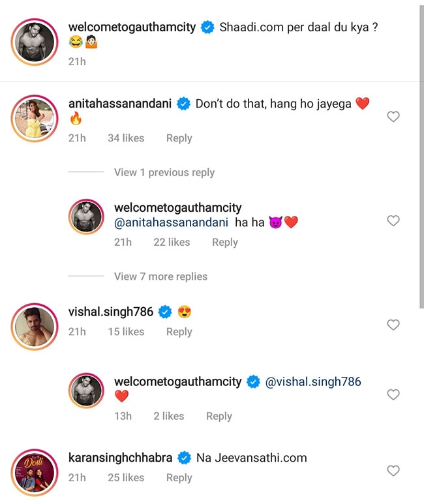
Task: Reply to vishal.singh786's comment
Action: (x=179, y=332)
